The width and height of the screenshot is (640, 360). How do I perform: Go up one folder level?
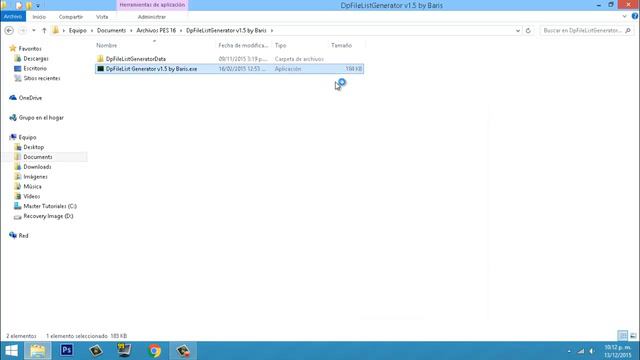(44, 31)
